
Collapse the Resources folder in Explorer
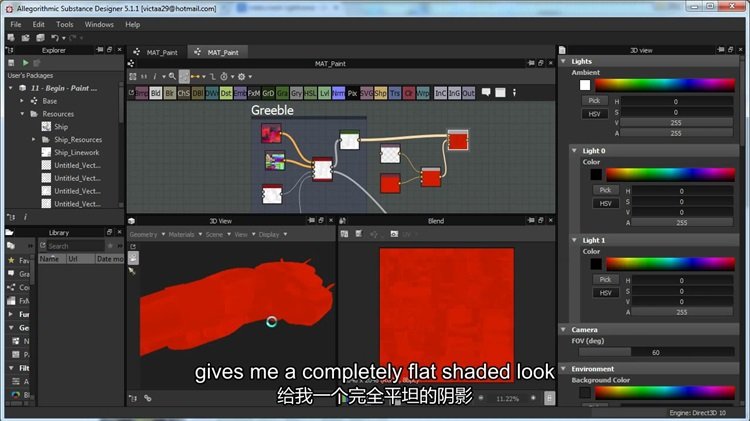pos(22,114)
